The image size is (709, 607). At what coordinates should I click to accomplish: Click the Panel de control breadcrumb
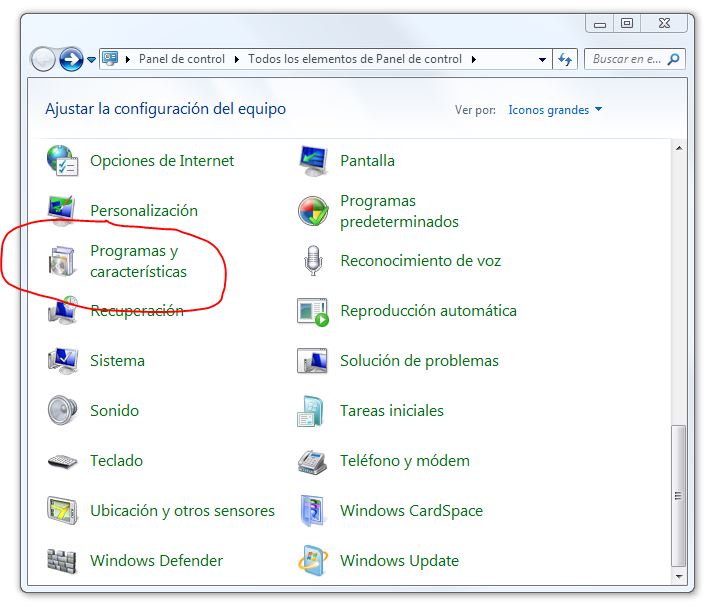coord(182,59)
